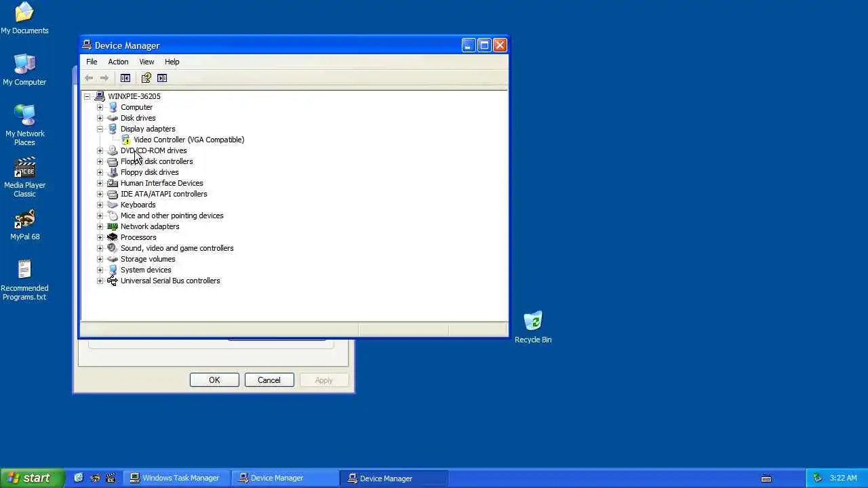Click the Disk drives category icon

[113, 118]
